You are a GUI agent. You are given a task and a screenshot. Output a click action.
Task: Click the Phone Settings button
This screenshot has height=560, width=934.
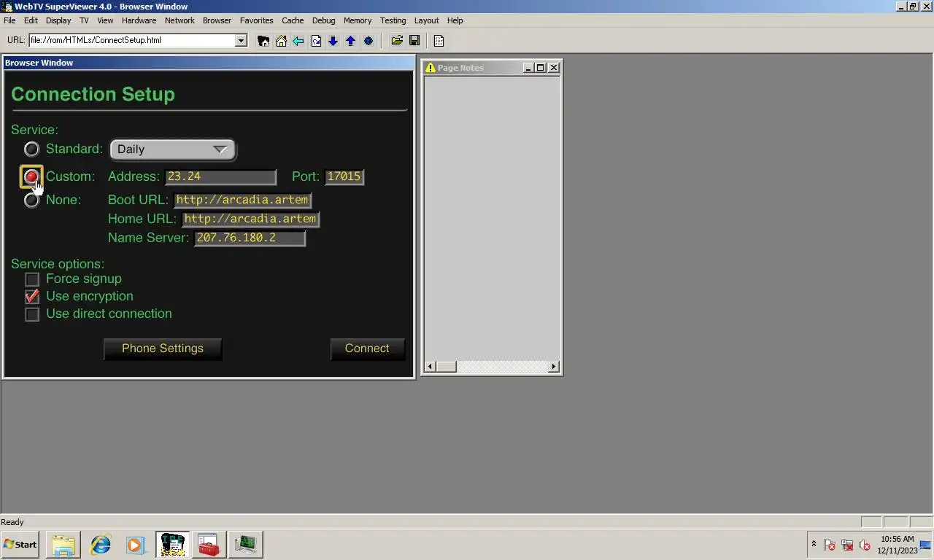[163, 349]
